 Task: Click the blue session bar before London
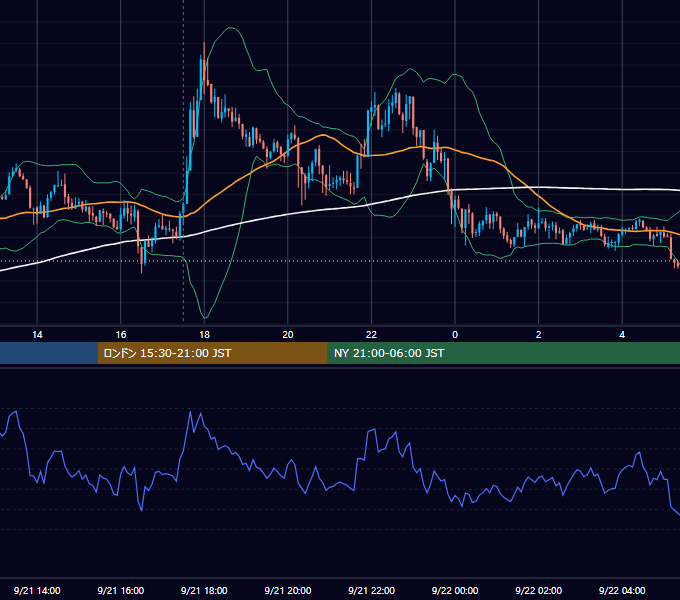49,353
